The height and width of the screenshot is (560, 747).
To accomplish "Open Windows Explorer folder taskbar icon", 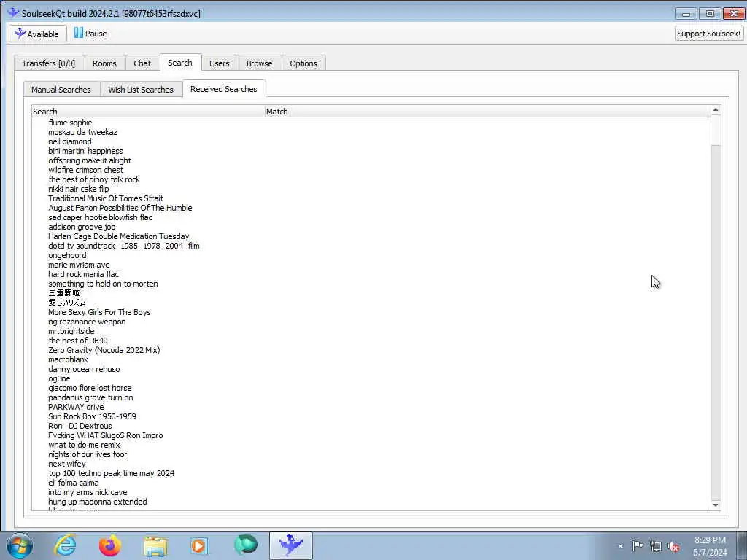I will 155,545.
